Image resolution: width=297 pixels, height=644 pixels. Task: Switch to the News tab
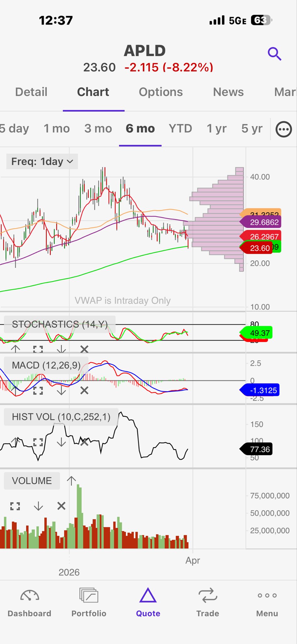[x=228, y=92]
